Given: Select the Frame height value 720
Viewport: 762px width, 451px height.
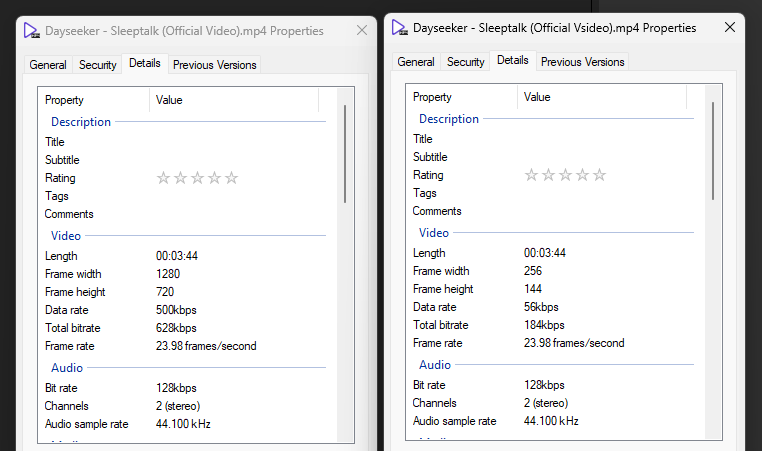Looking at the screenshot, I should (x=165, y=292).
